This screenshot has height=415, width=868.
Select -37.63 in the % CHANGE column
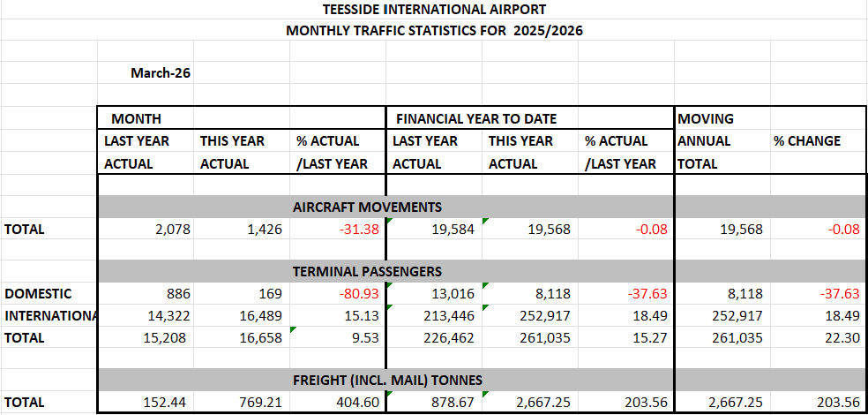pos(819,294)
